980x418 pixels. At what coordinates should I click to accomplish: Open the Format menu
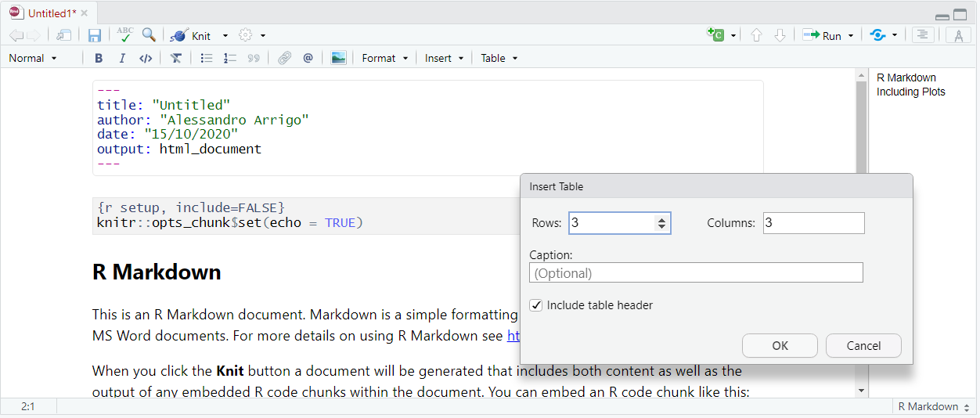(385, 58)
